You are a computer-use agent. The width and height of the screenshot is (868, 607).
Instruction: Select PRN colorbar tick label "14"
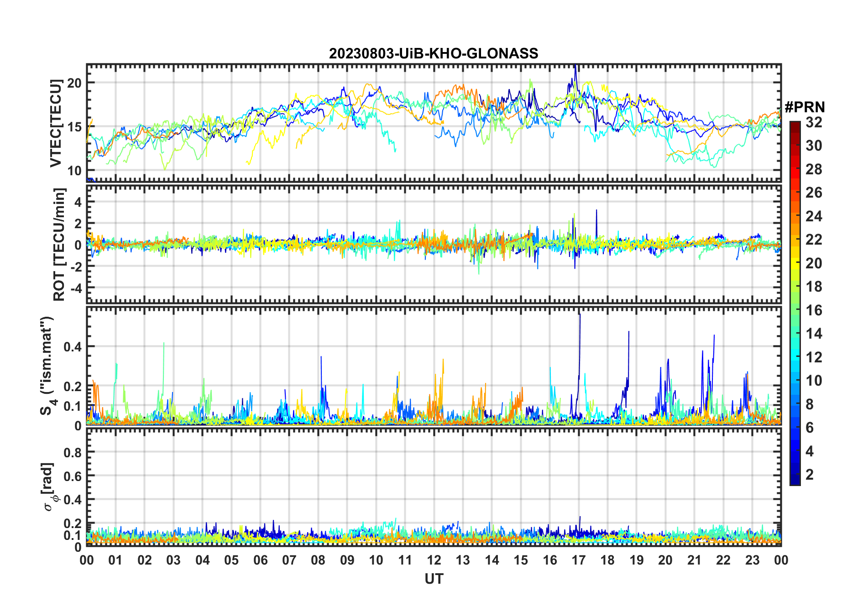(x=814, y=334)
